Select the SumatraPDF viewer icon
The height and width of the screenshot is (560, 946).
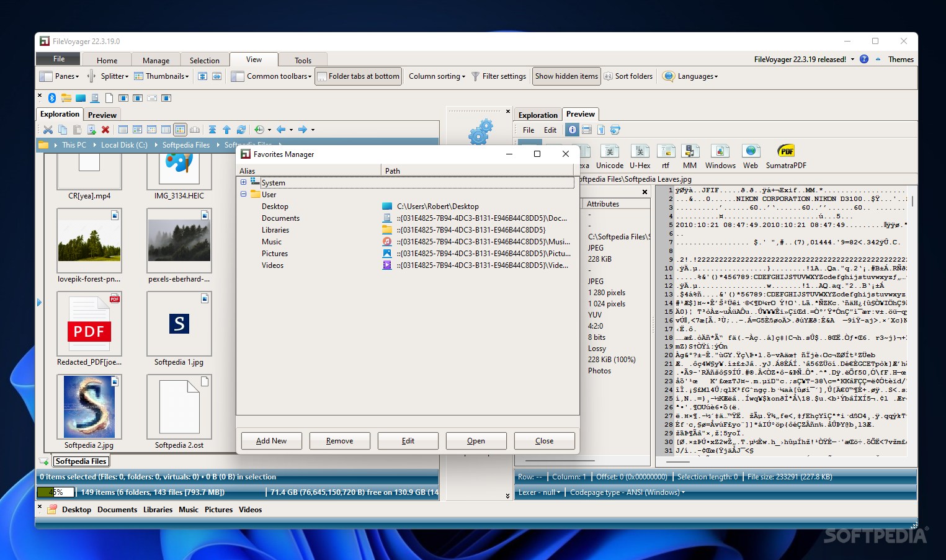point(786,157)
